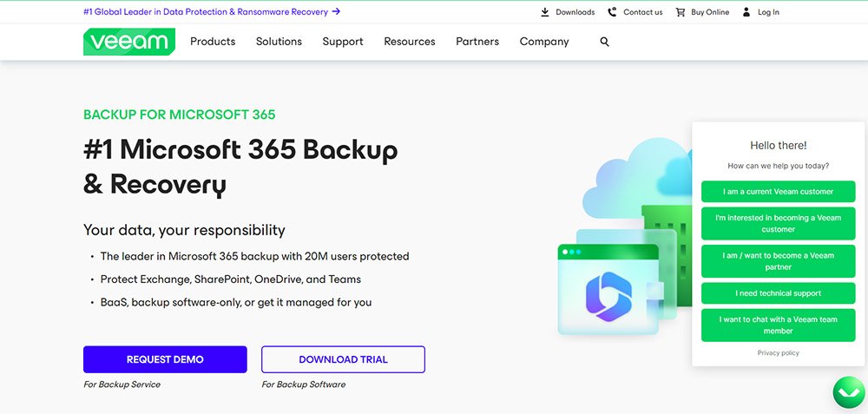
Task: Click "Your data, your responsibility" text
Action: tap(184, 230)
